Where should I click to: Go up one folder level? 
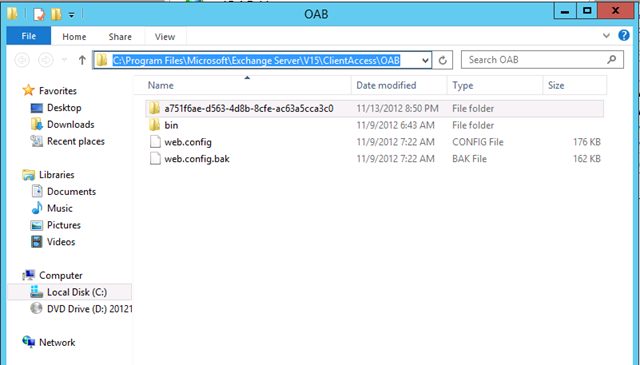pos(82,60)
